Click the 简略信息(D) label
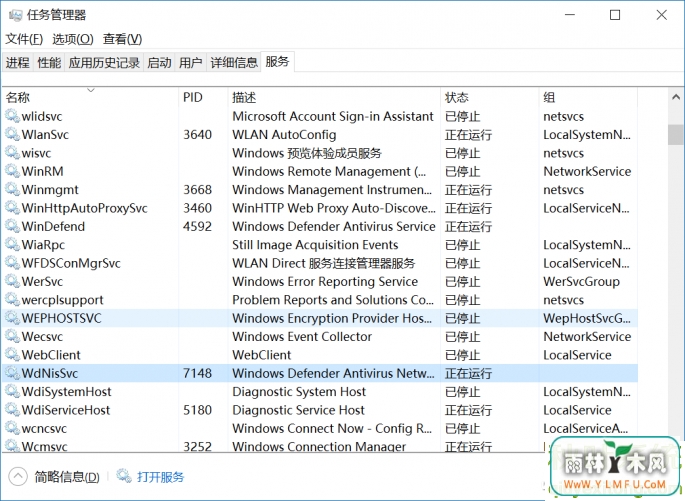Screen dimensions: 685x501 click(x=67, y=477)
